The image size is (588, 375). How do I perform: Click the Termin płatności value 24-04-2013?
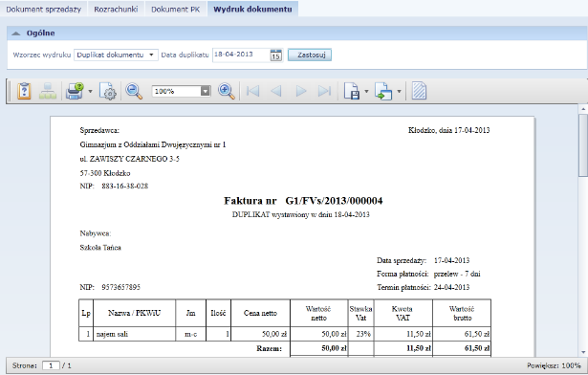tap(451, 287)
